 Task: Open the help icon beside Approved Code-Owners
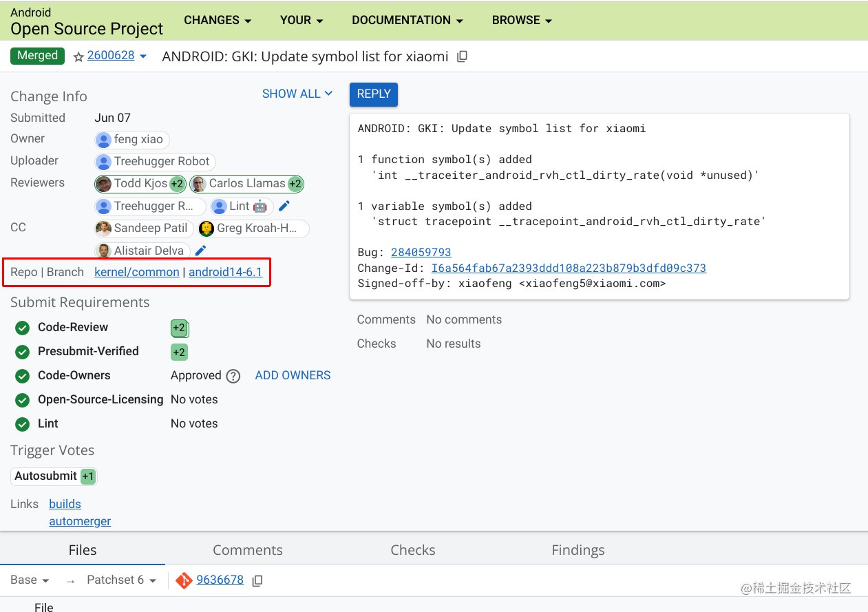(x=233, y=376)
